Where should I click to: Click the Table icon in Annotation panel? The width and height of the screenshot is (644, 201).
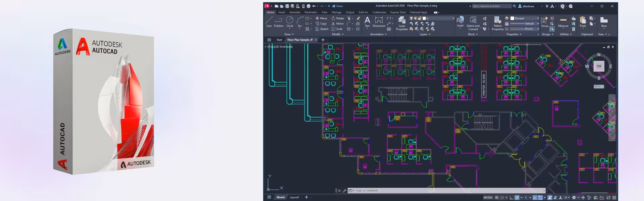[389, 29]
